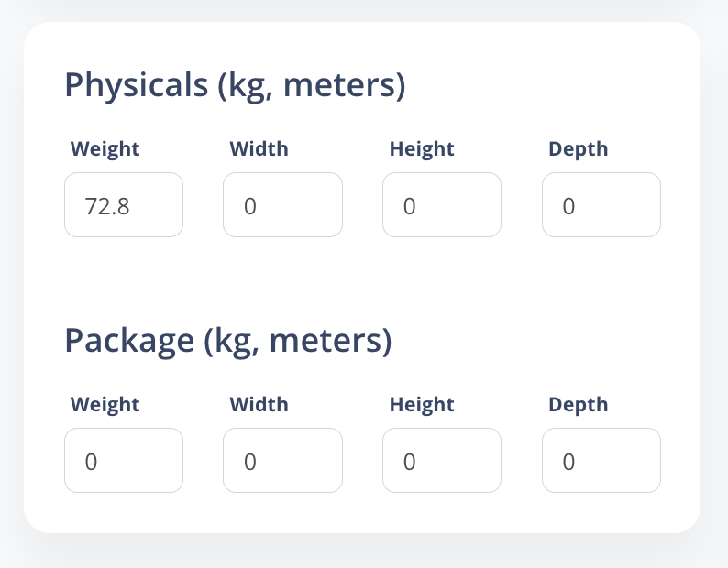This screenshot has width=728, height=568.
Task: Click the "Package (kg, meters)" heading
Action: click(x=228, y=341)
